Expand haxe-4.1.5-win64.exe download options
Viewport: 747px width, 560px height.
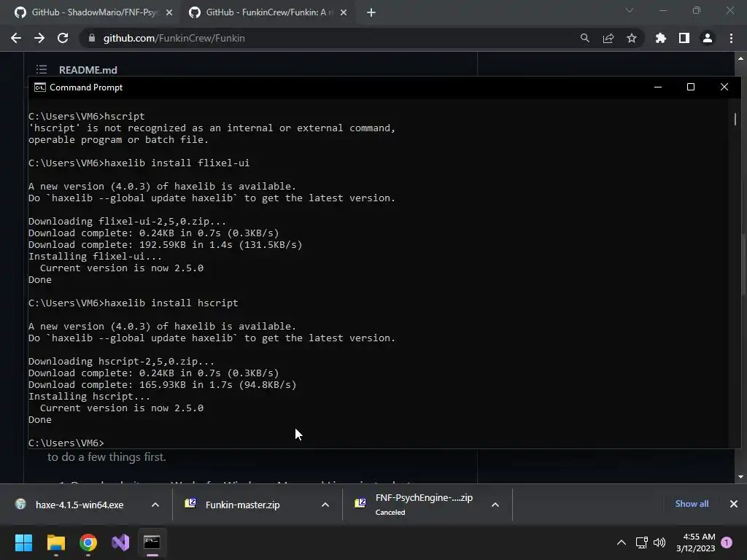coord(155,505)
